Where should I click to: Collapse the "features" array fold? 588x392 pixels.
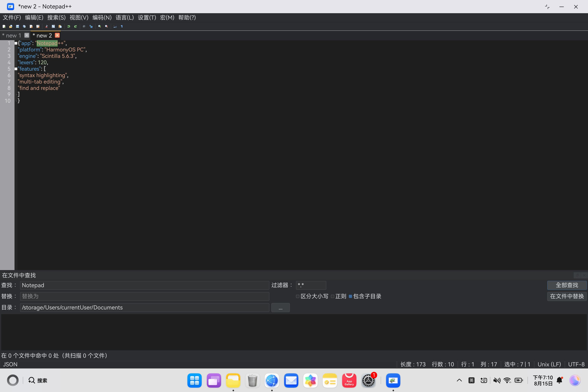(x=16, y=69)
